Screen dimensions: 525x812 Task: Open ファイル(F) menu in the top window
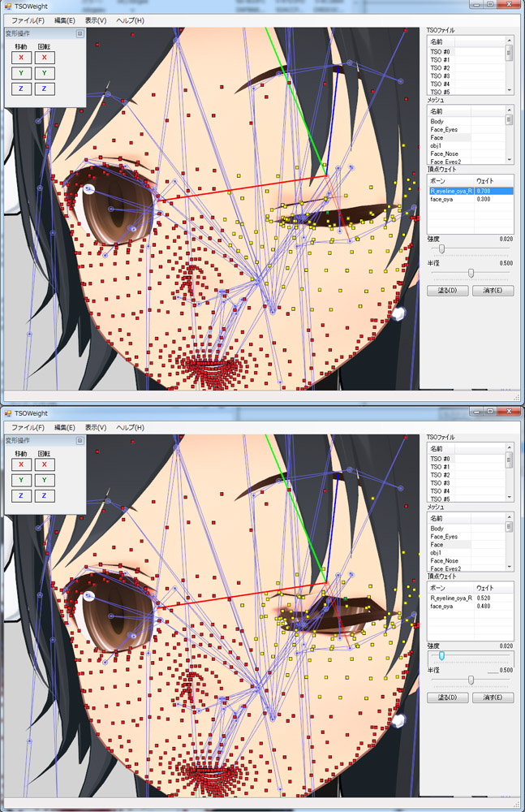(28, 20)
